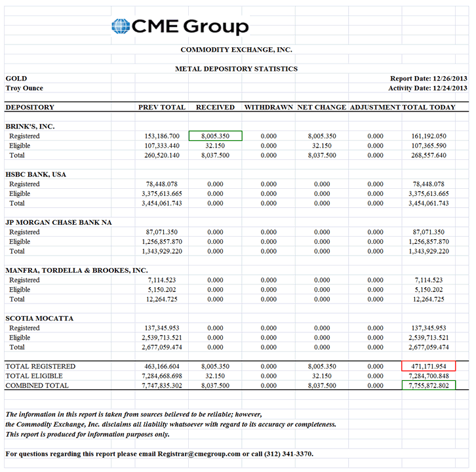Image resolution: width=476 pixels, height=472 pixels.
Task: Click the PREV TOTAL column header
Action: click(x=161, y=107)
